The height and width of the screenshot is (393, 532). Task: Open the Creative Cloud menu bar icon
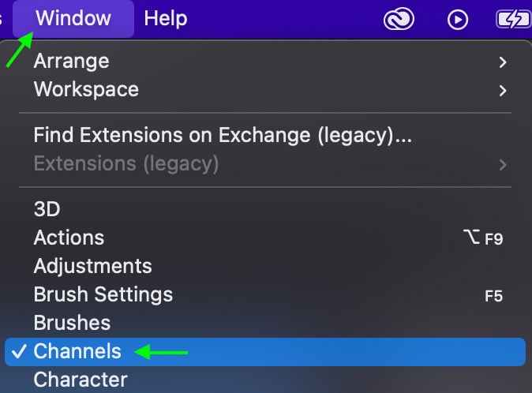(399, 19)
